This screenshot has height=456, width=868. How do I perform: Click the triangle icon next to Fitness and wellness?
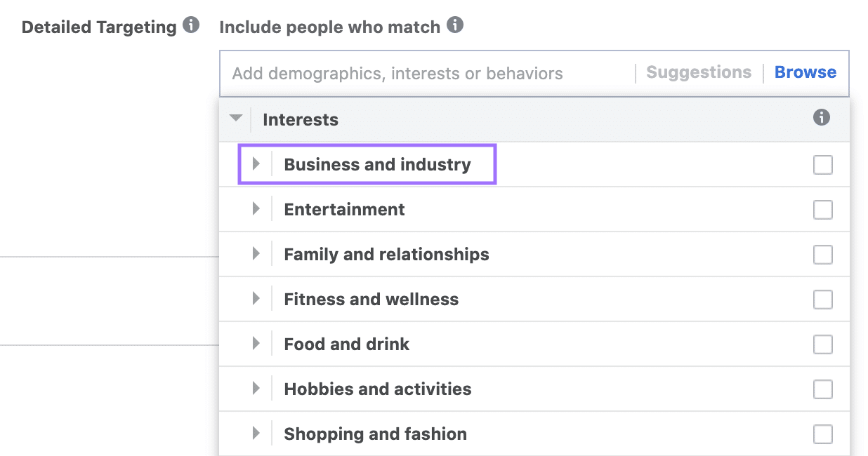[x=256, y=299]
